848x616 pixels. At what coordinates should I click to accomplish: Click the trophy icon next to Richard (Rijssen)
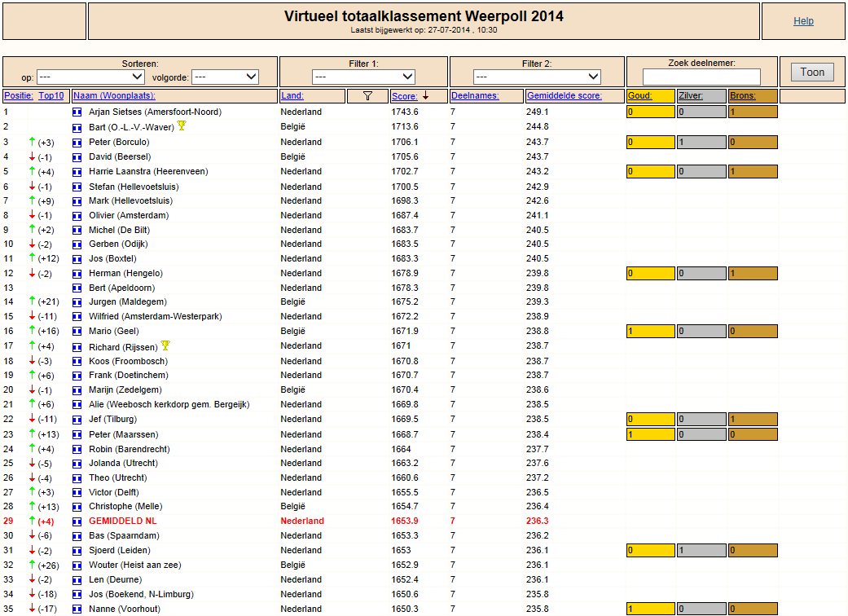point(165,345)
